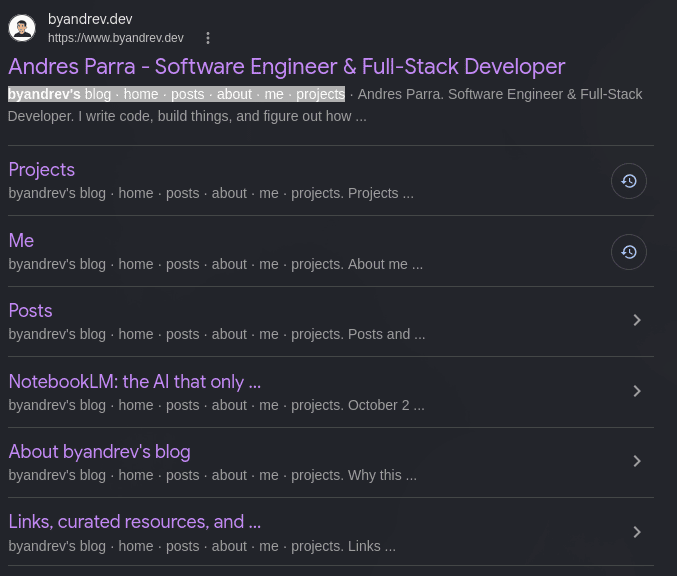The image size is (677, 576).
Task: Open NotebookLM: the AI that only link
Action: pyautogui.click(x=135, y=382)
